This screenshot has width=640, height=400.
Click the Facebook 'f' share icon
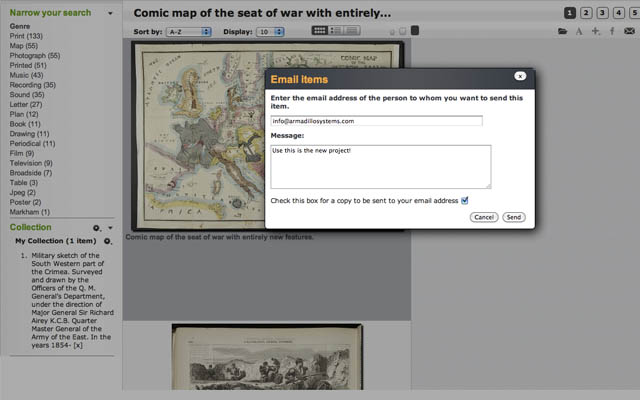[x=612, y=31]
